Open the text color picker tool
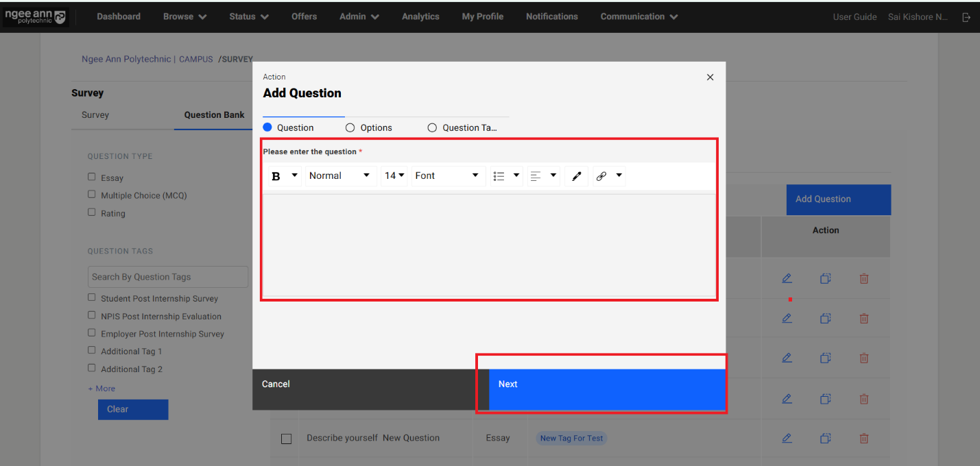Viewport: 980px width, 466px height. pos(577,176)
